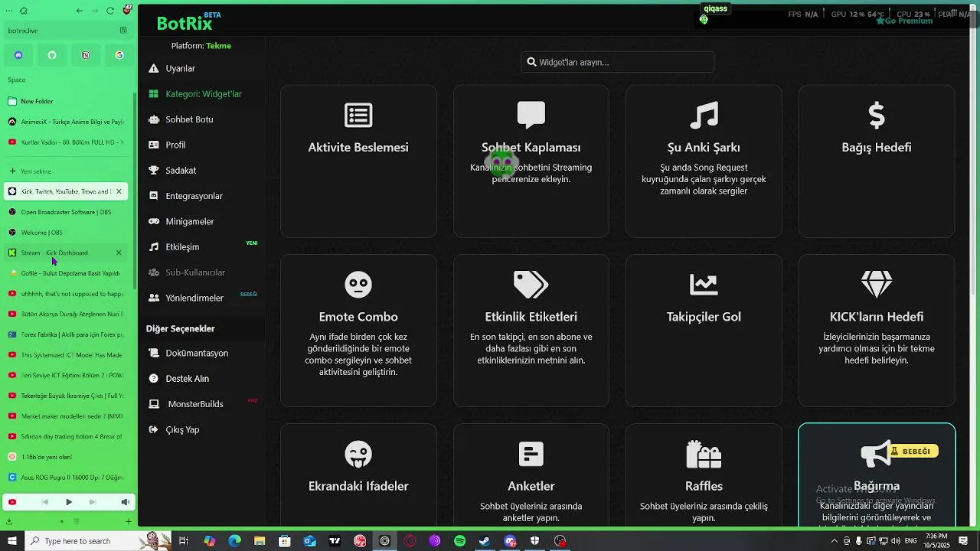Image resolution: width=980 pixels, height=551 pixels.
Task: Open the Şu Anki Şarkı music widget
Action: coord(704,161)
